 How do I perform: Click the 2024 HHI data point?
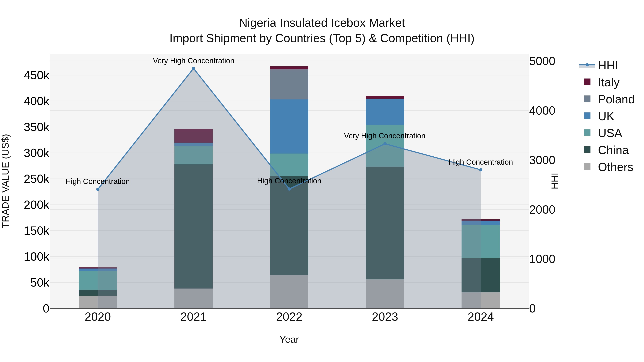(481, 170)
